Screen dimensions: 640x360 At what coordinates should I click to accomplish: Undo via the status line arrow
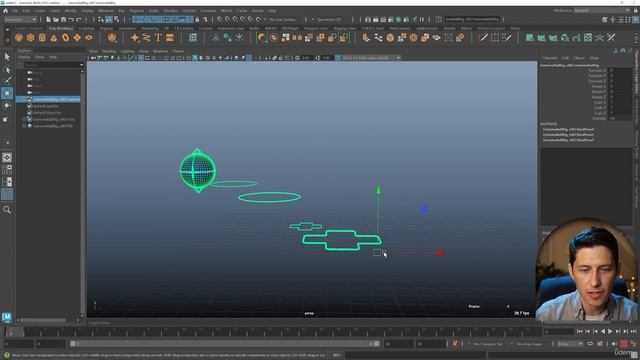(71, 19)
